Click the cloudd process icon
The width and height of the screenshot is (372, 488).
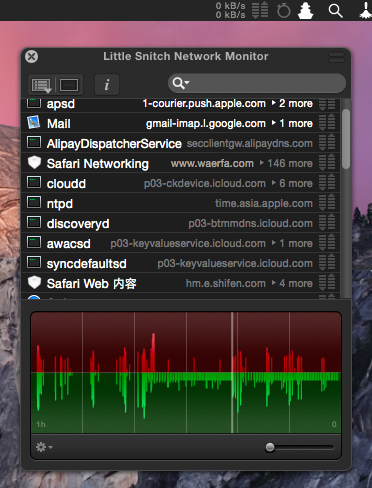(34, 182)
